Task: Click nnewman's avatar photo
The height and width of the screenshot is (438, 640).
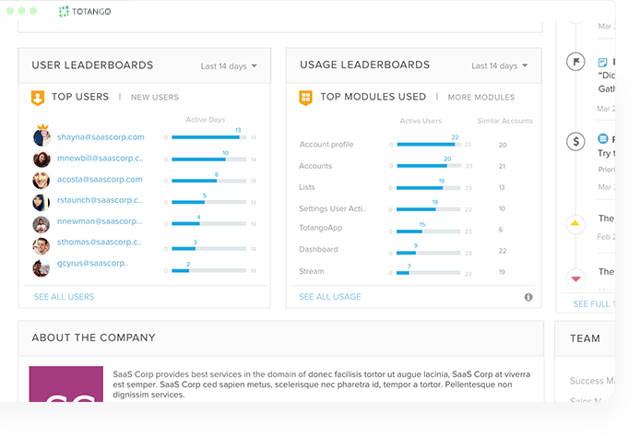Action: [x=41, y=224]
